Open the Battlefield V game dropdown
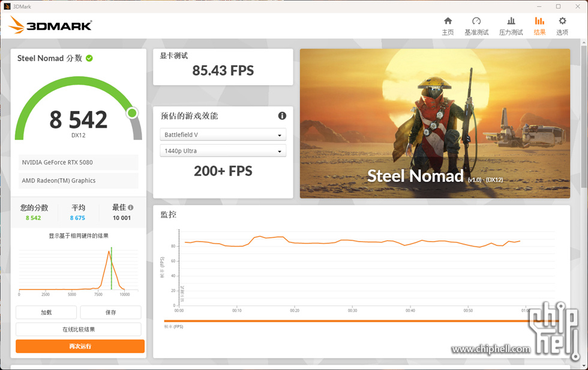Screen dimensions: 588x370 (223, 134)
